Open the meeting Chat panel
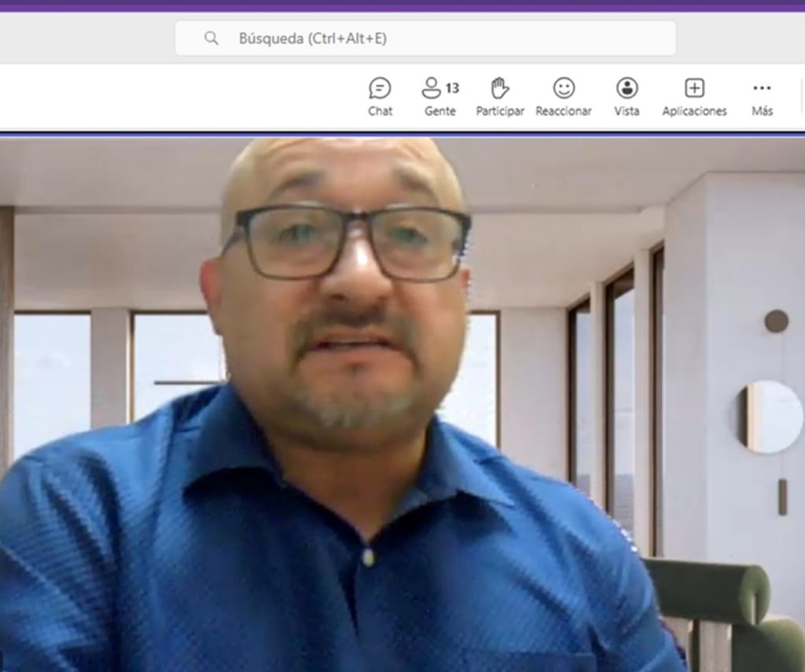 coord(380,97)
